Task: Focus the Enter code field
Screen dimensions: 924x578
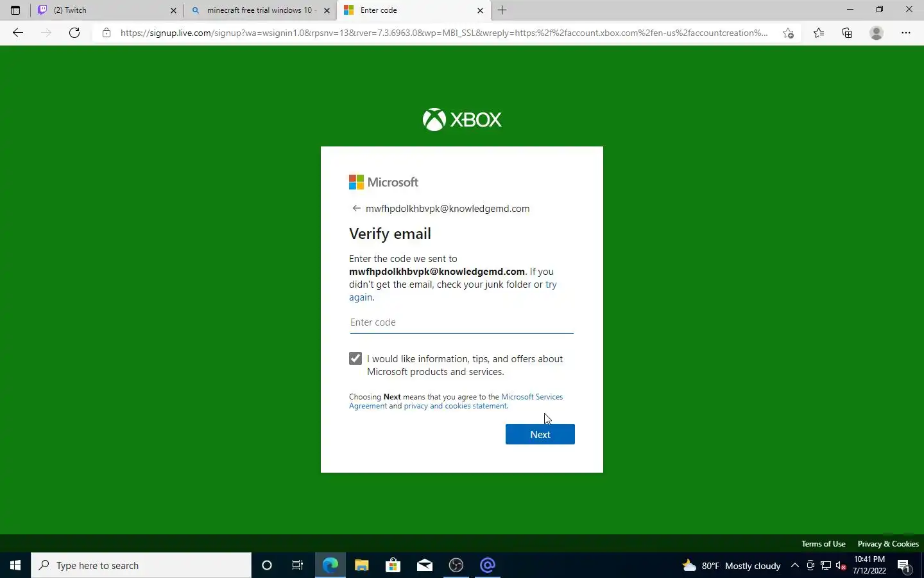Action: 461,322
